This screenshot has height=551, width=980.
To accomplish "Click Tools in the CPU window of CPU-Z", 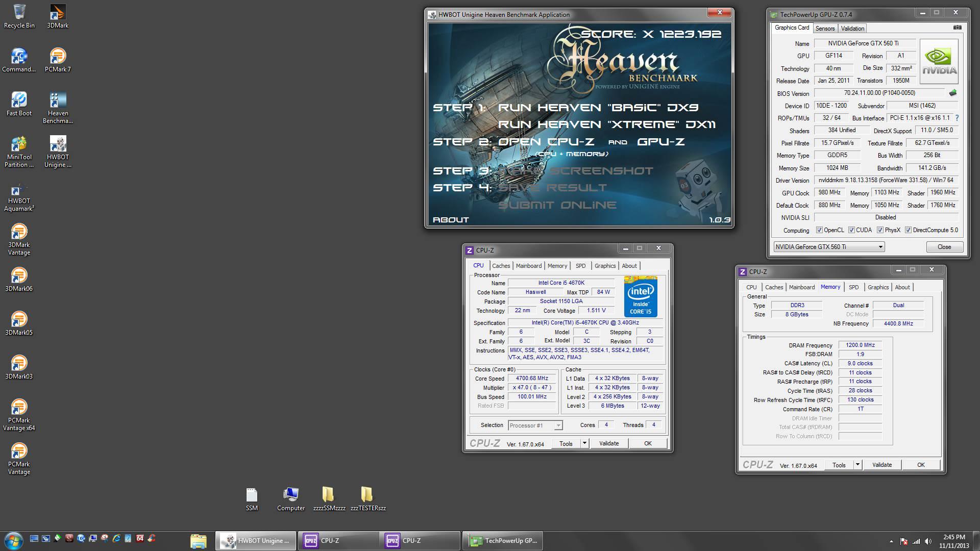I will [566, 443].
